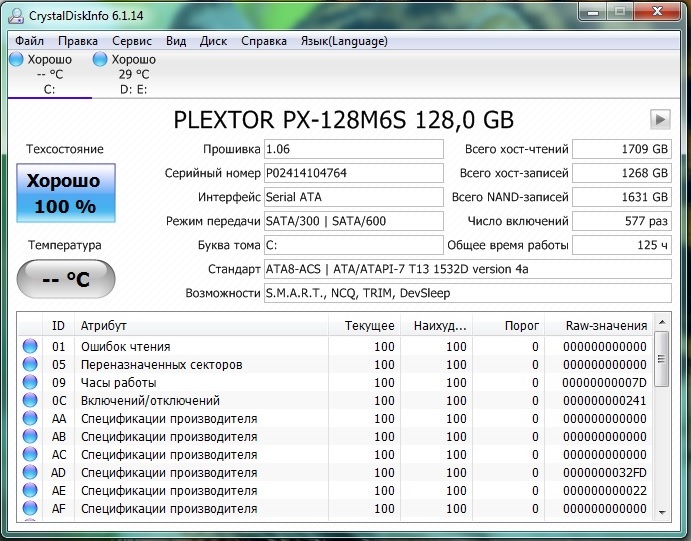Maximize the CrystalDiskInfo window
The width and height of the screenshot is (691, 541).
pyautogui.click(x=620, y=12)
